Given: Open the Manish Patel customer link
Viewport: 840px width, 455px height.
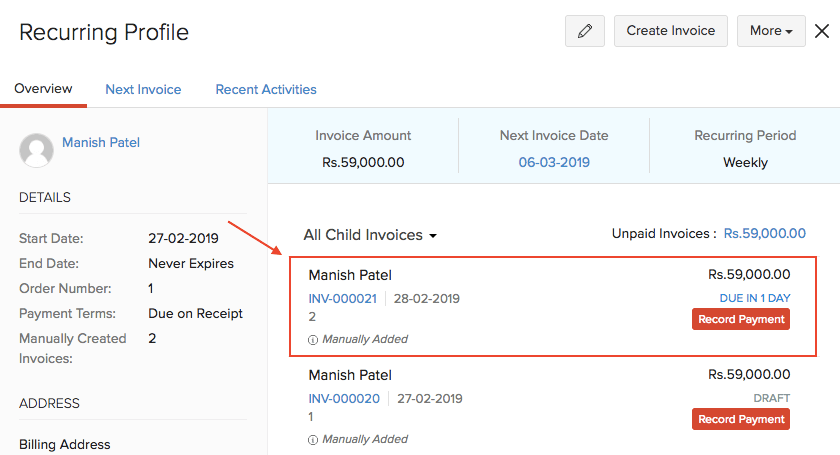Looking at the screenshot, I should pos(101,142).
